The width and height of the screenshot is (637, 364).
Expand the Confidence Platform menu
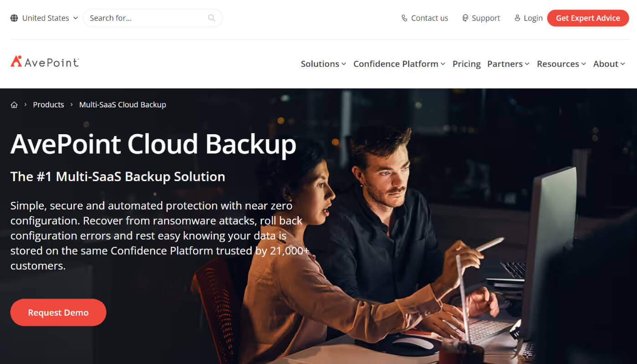pyautogui.click(x=399, y=64)
